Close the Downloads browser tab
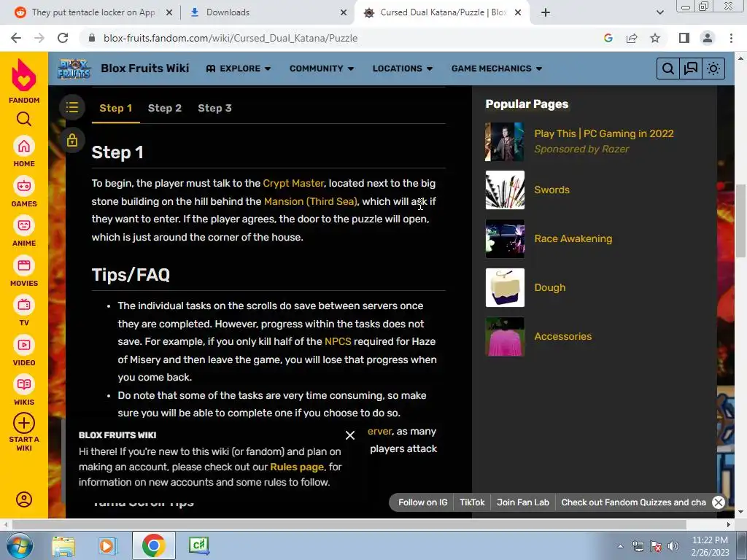 tap(344, 12)
